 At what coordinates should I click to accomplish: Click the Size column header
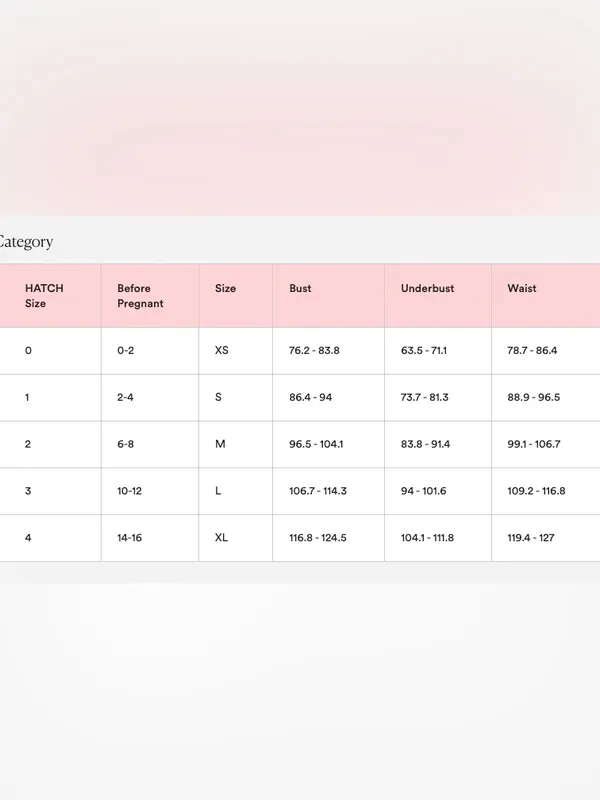225,288
